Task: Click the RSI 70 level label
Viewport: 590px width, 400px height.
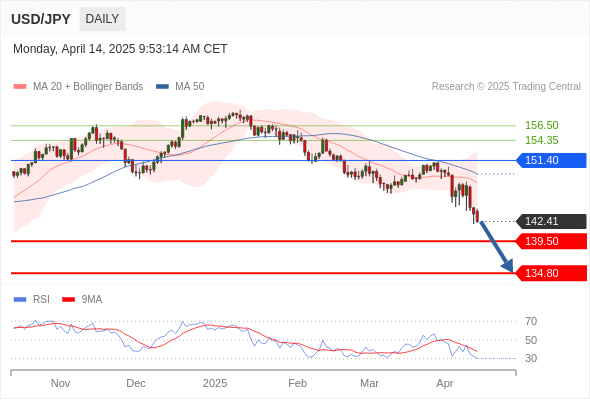Action: click(x=531, y=321)
